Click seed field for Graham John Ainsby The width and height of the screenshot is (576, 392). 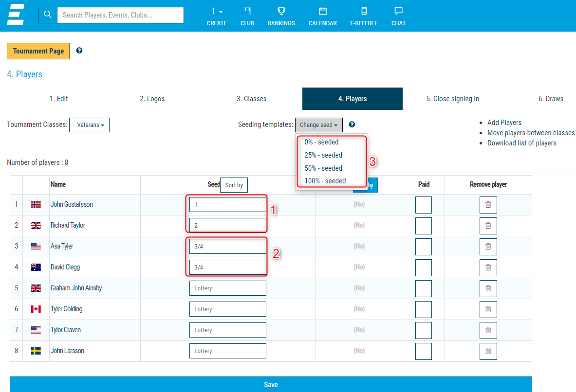coord(227,288)
